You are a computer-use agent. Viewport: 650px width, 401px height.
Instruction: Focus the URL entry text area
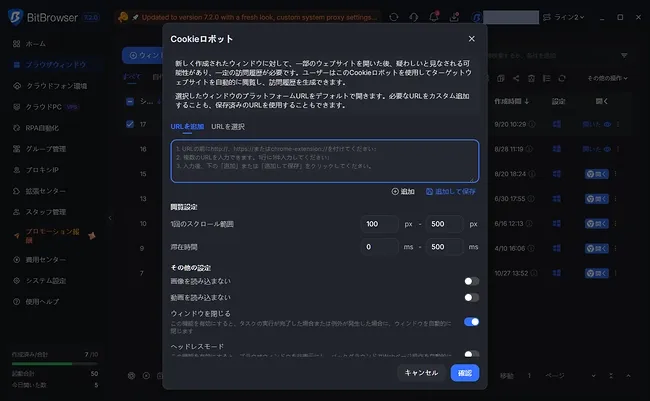(325, 161)
